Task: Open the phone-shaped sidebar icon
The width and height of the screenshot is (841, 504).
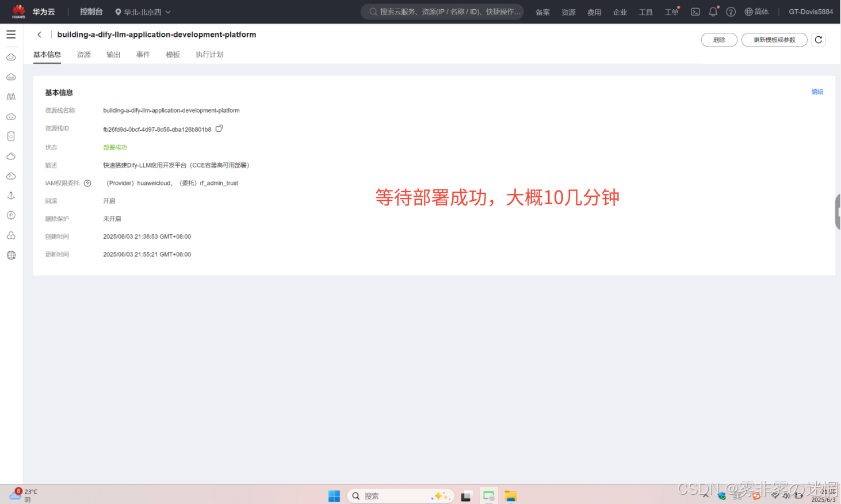Action: [11, 136]
